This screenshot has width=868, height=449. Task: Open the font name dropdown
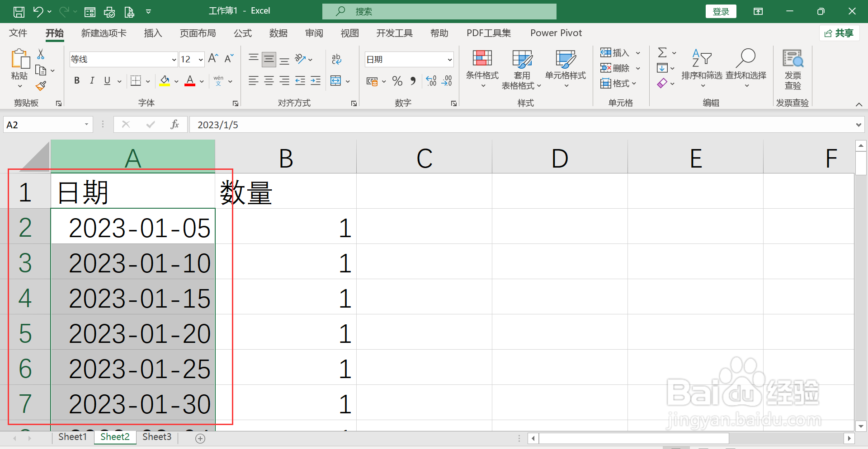174,60
